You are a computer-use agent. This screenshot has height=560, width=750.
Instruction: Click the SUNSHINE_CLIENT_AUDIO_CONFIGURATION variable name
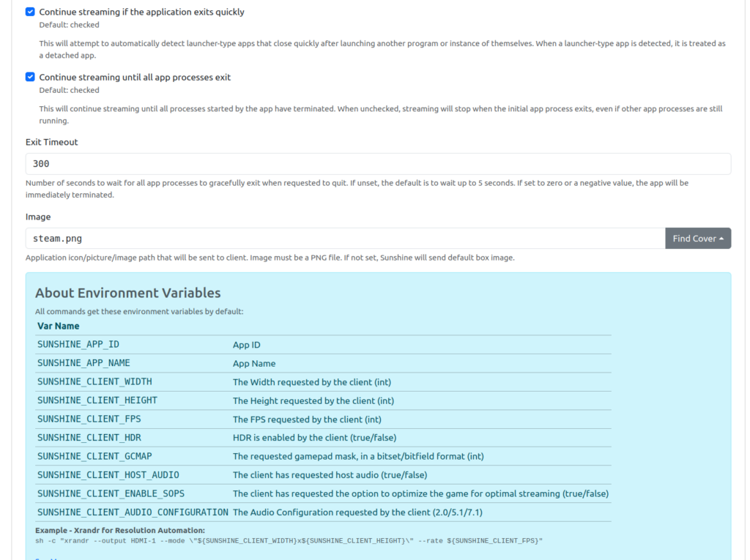click(133, 512)
